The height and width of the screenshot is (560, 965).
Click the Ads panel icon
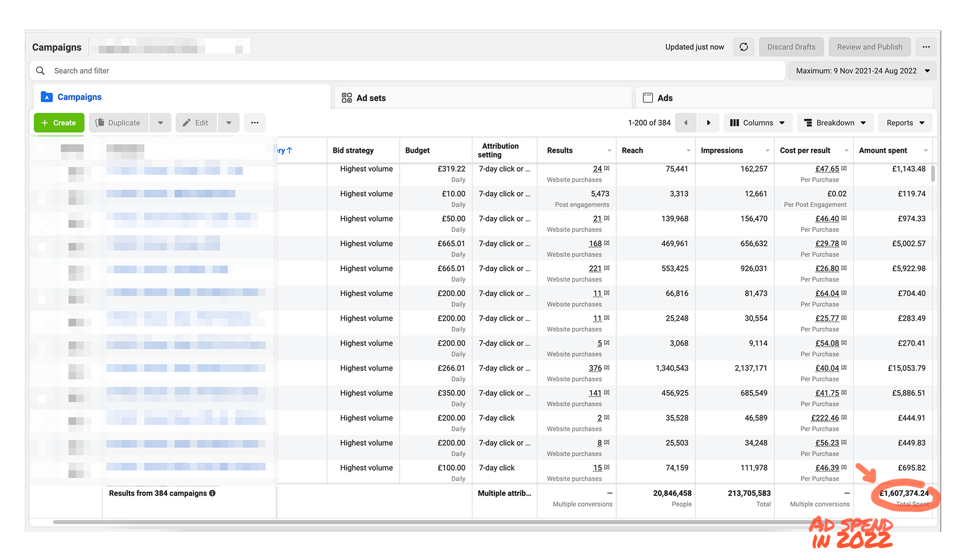click(x=648, y=98)
